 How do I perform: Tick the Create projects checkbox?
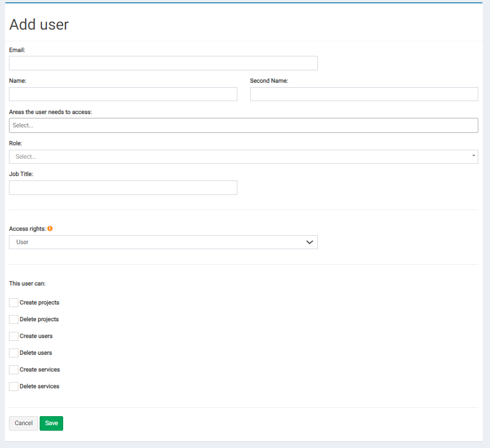click(13, 302)
